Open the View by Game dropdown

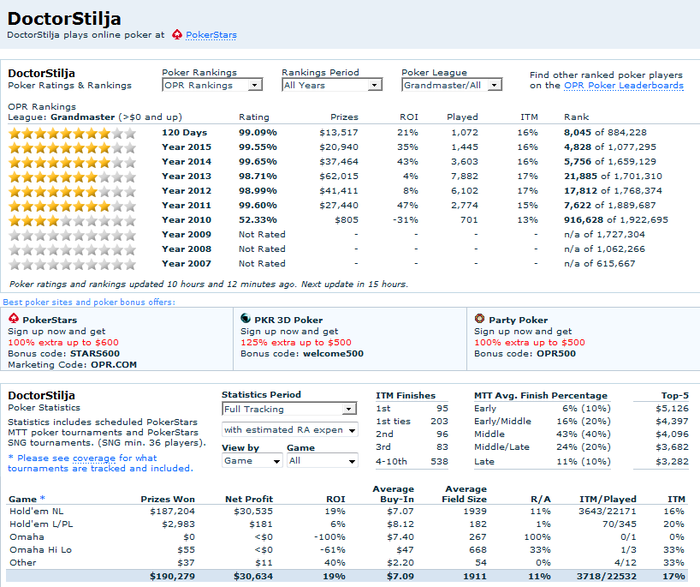(252, 461)
